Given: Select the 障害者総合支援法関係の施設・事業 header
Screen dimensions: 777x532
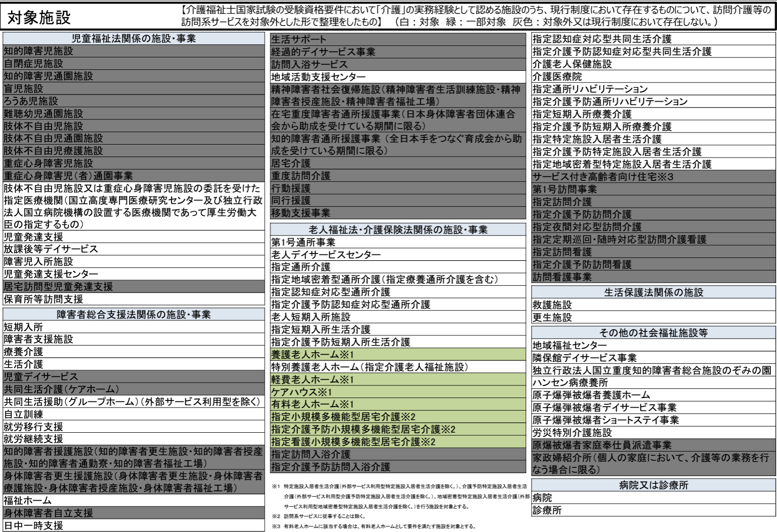Looking at the screenshot, I should (x=134, y=315).
